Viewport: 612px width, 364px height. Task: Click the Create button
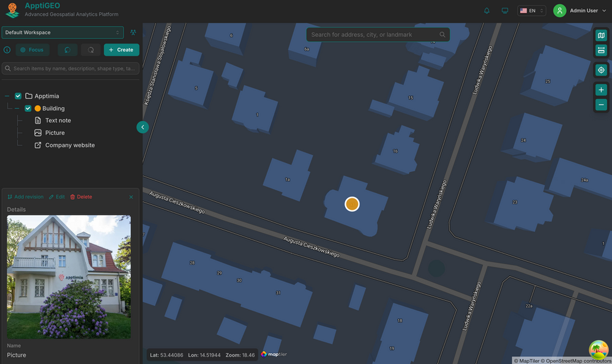tap(121, 50)
